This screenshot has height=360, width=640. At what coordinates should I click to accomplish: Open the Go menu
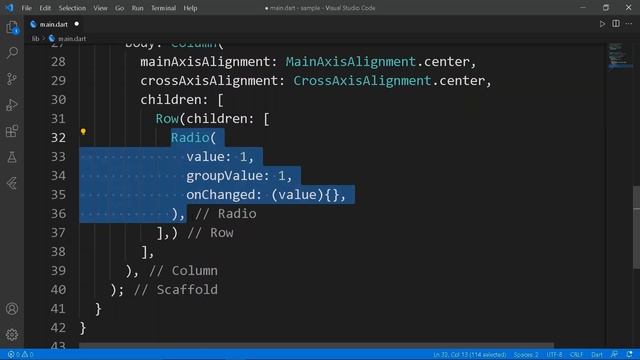point(119,8)
